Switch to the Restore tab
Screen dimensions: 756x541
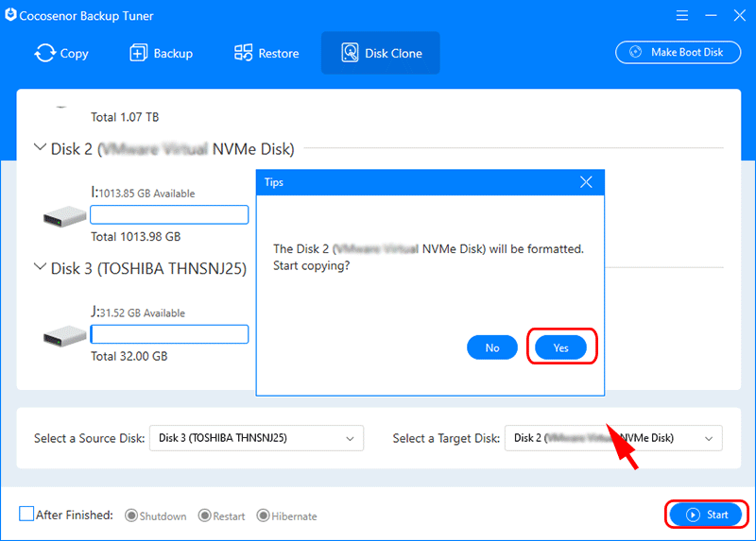(266, 53)
